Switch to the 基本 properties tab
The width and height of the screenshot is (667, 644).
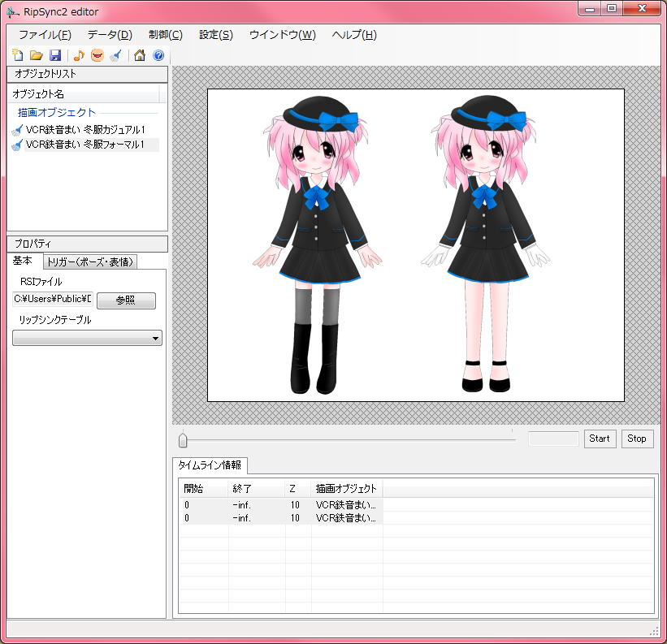click(23, 261)
